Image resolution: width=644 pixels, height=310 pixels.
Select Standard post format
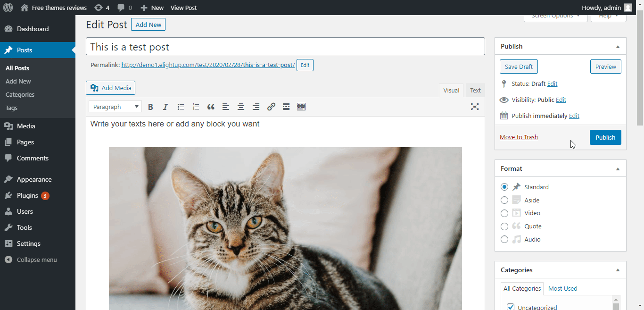[x=504, y=187]
